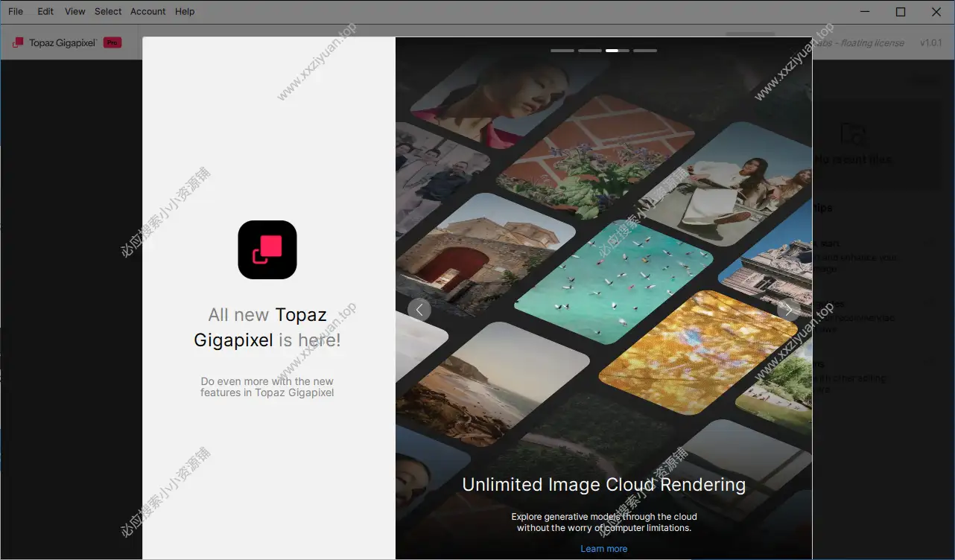This screenshot has width=955, height=560.
Task: Select the second slide indicator dash
Action: coord(590,51)
